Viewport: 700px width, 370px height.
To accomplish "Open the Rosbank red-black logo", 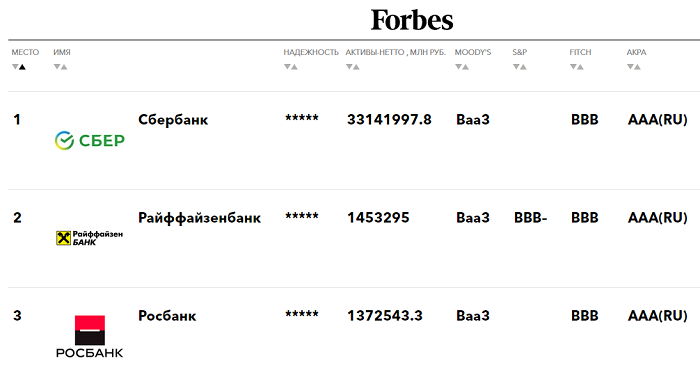I will [89, 337].
